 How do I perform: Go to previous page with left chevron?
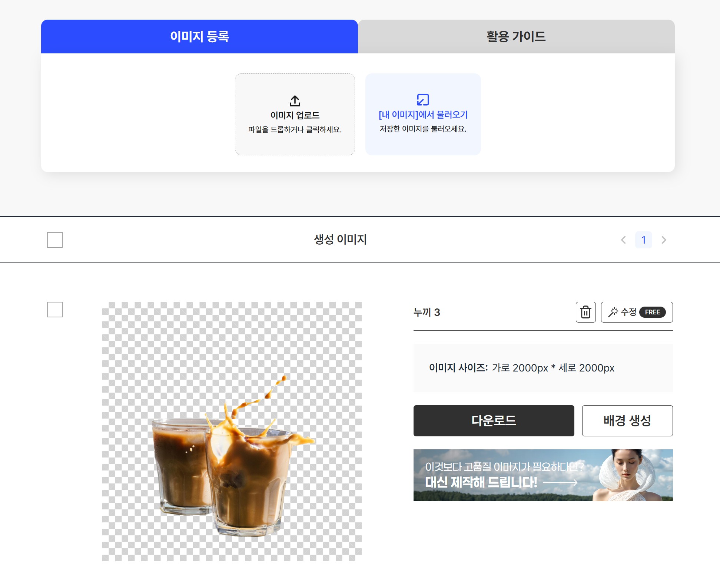tap(623, 240)
